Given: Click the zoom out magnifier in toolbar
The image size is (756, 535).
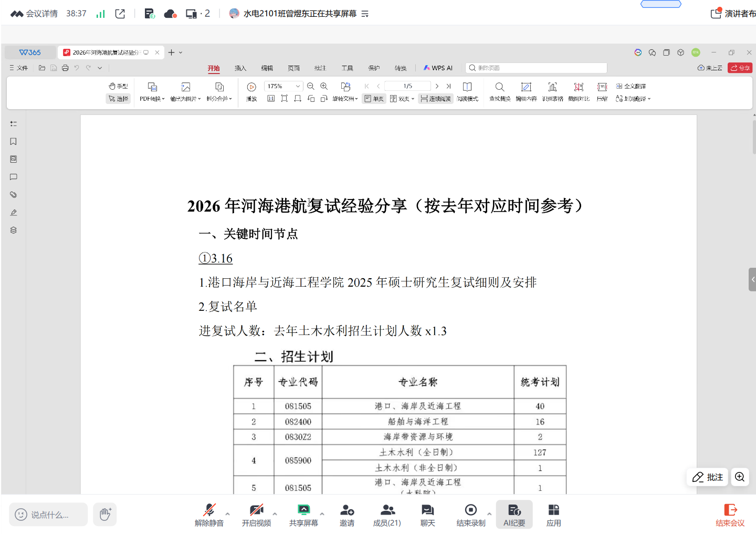Looking at the screenshot, I should [x=311, y=86].
